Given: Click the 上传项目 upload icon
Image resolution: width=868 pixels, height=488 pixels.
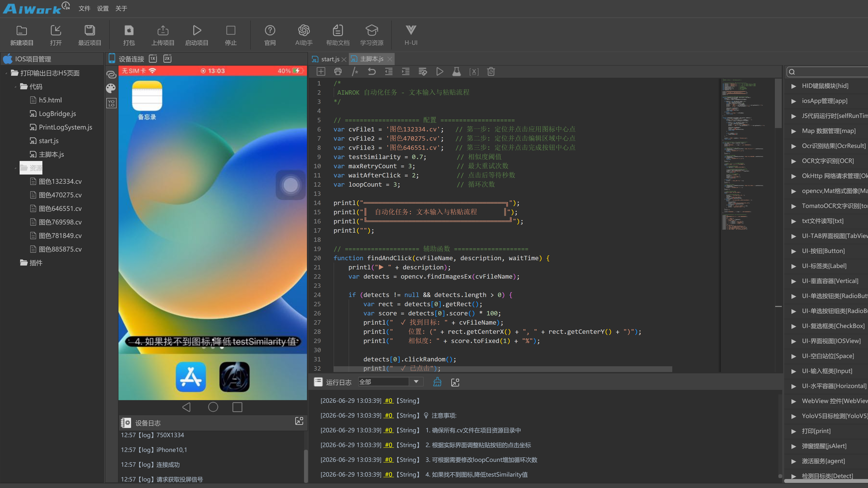Looking at the screenshot, I should pos(163,35).
